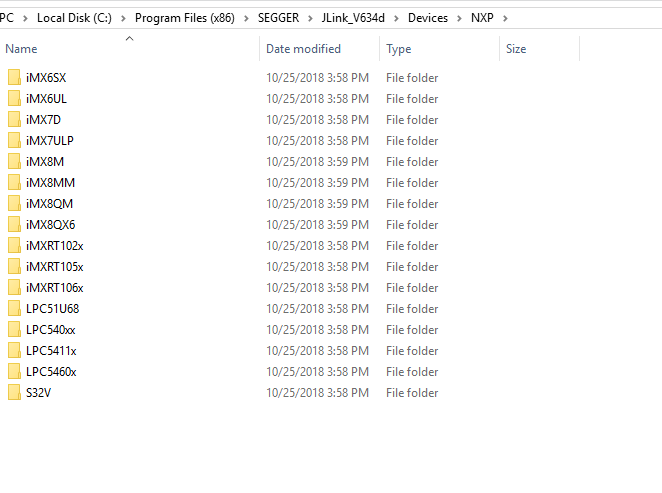
Task: Select the LPC5460x folder name
Action: pos(51,372)
